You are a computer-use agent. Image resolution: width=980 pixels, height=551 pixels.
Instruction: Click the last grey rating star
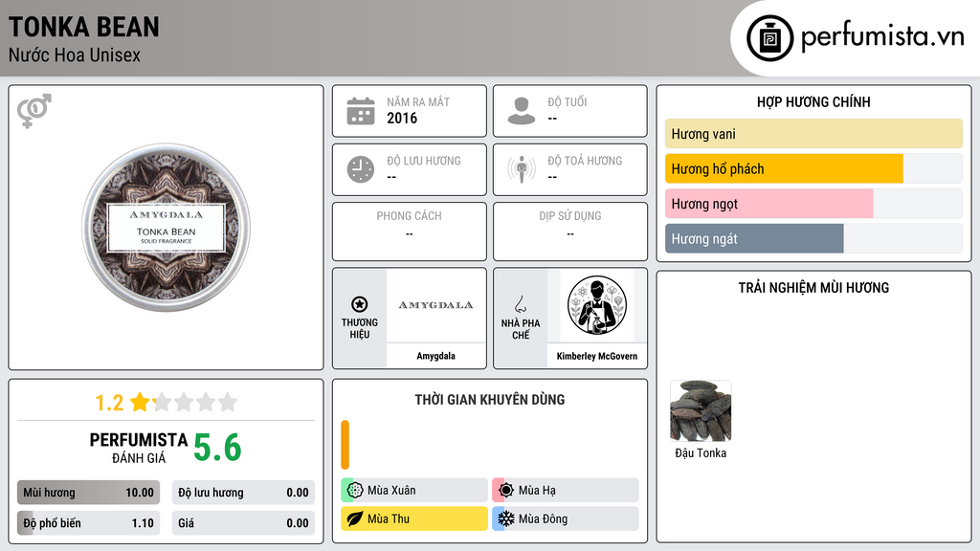click(228, 402)
